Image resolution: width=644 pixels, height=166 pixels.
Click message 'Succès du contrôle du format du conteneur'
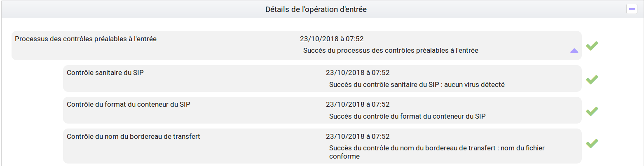click(407, 116)
